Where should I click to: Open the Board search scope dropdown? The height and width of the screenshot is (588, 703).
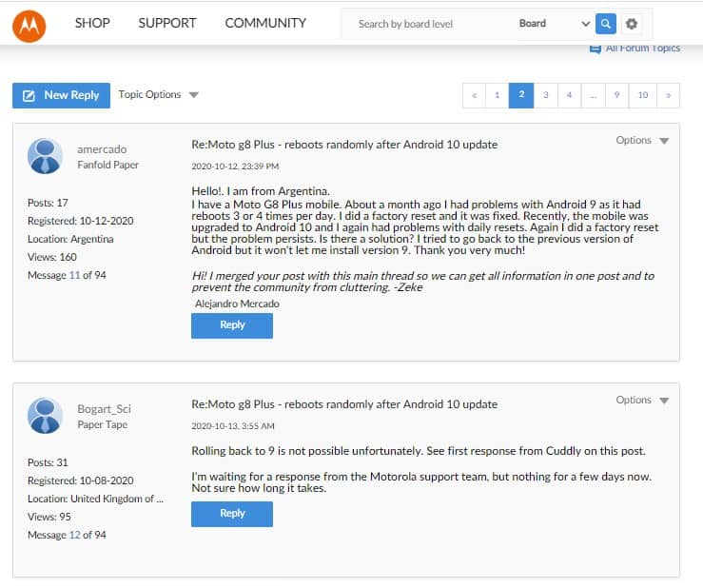coord(555,24)
